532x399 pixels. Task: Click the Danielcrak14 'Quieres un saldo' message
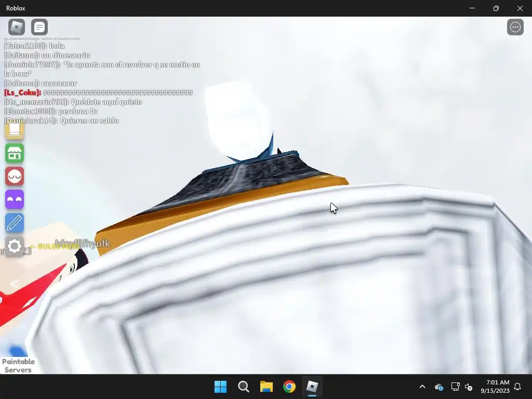(x=61, y=121)
